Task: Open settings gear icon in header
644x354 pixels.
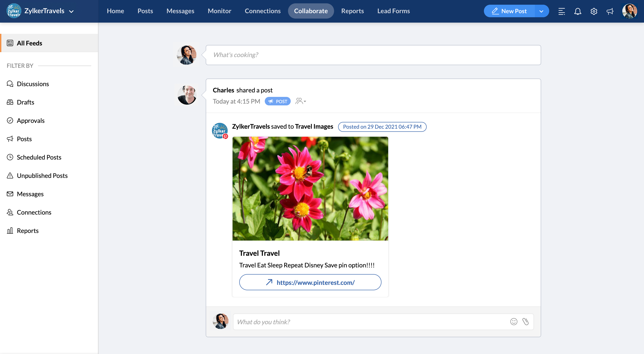Action: click(594, 11)
